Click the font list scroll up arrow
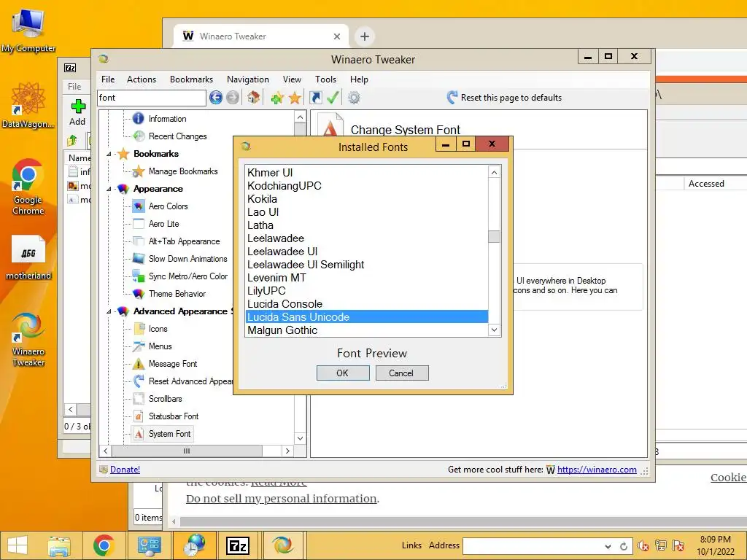This screenshot has width=747, height=560. coord(495,172)
